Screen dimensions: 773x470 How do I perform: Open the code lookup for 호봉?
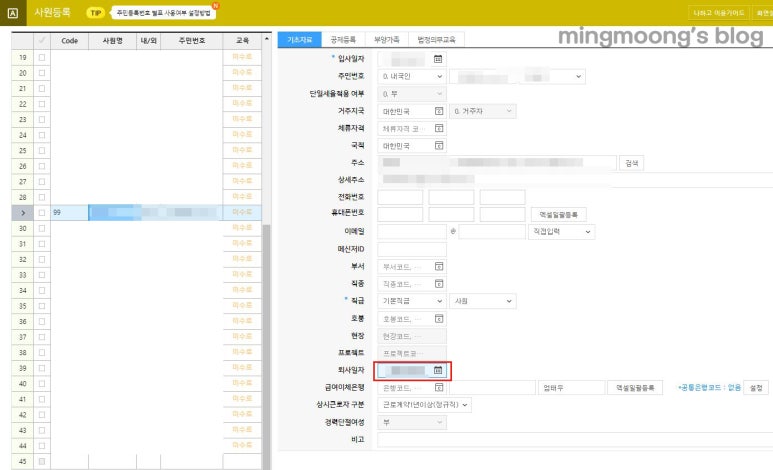tap(439, 319)
